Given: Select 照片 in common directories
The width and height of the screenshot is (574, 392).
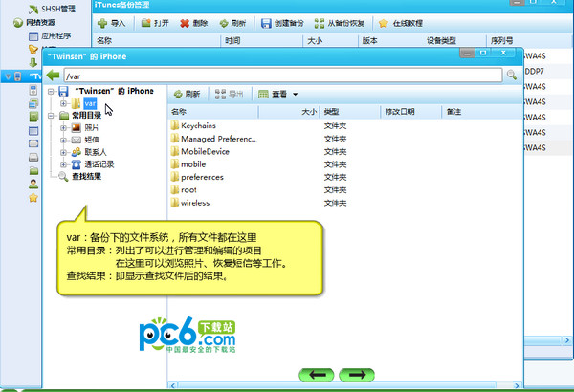Looking at the screenshot, I should 92,128.
